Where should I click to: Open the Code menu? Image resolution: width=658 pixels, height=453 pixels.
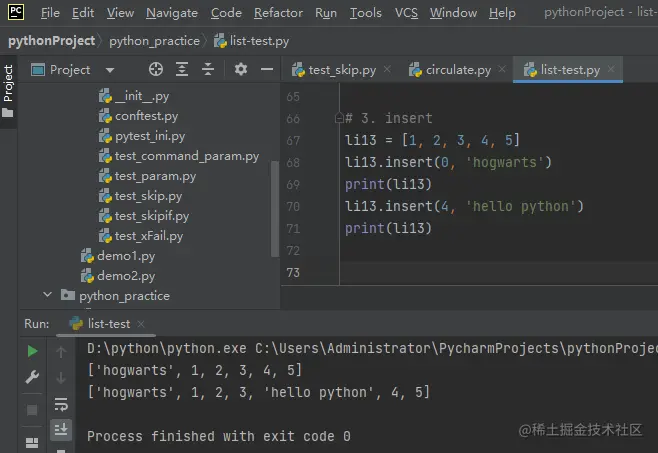coord(226,13)
